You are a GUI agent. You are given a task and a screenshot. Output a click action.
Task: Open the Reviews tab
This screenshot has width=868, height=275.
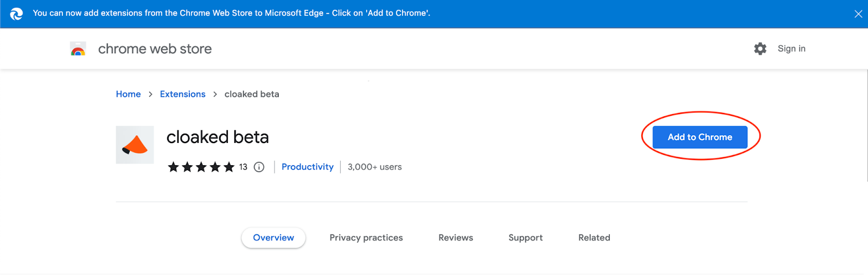456,237
